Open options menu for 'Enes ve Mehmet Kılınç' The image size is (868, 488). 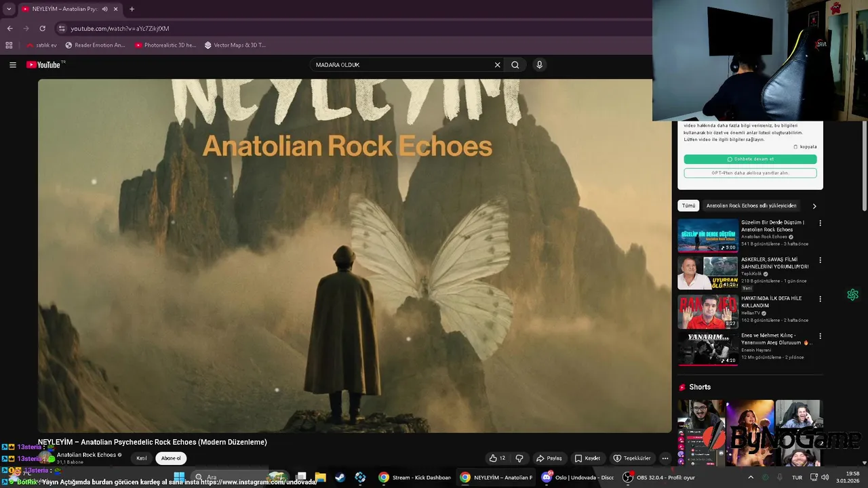(x=820, y=336)
